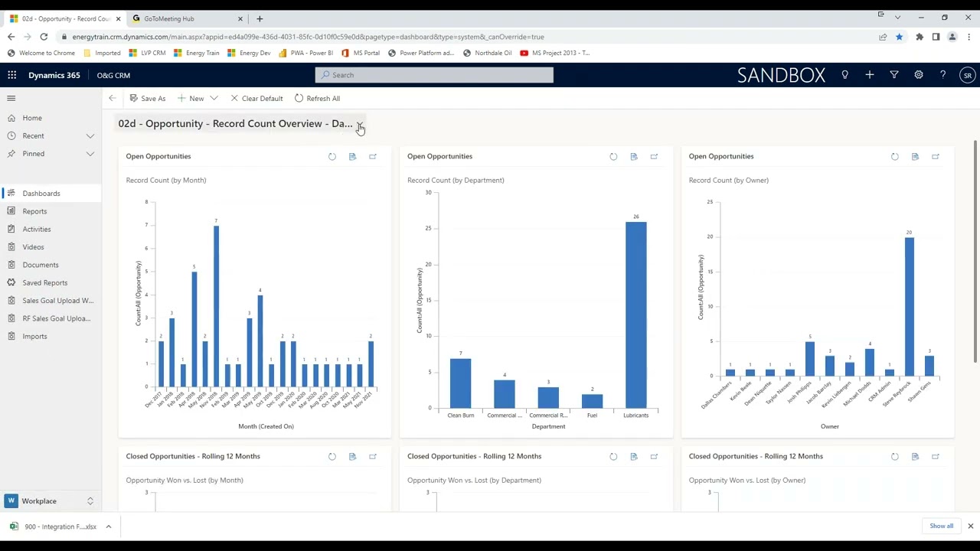
Task: Click the lightbulb assistant icon
Action: point(845,75)
